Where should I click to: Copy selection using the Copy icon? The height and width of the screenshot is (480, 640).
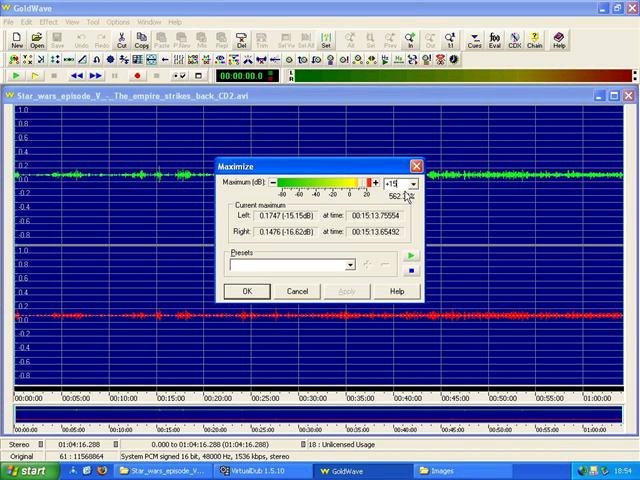coord(141,40)
